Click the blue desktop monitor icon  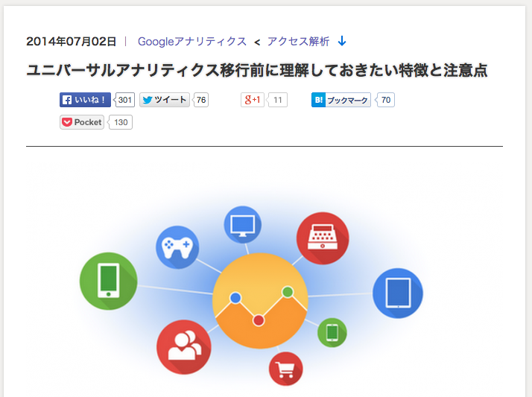tap(243, 224)
